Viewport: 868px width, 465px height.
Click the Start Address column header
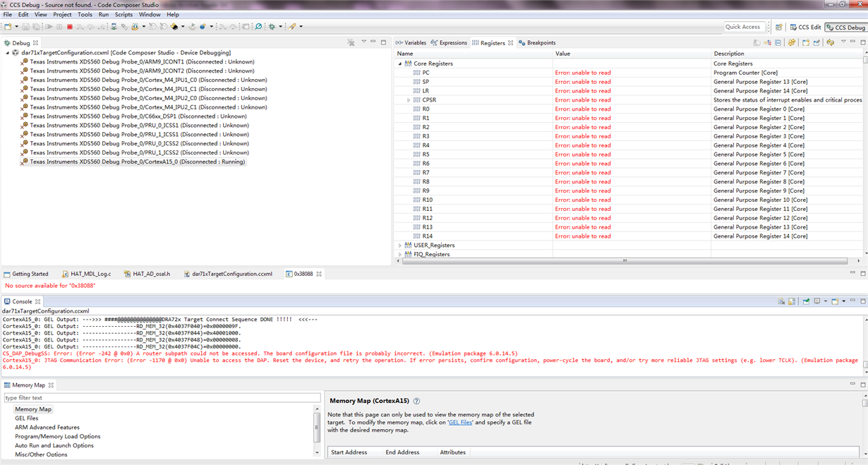(349, 452)
